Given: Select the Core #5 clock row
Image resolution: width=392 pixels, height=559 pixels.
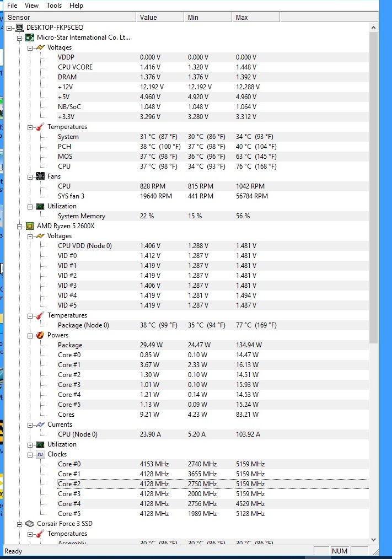Looking at the screenshot, I should [x=213, y=514].
